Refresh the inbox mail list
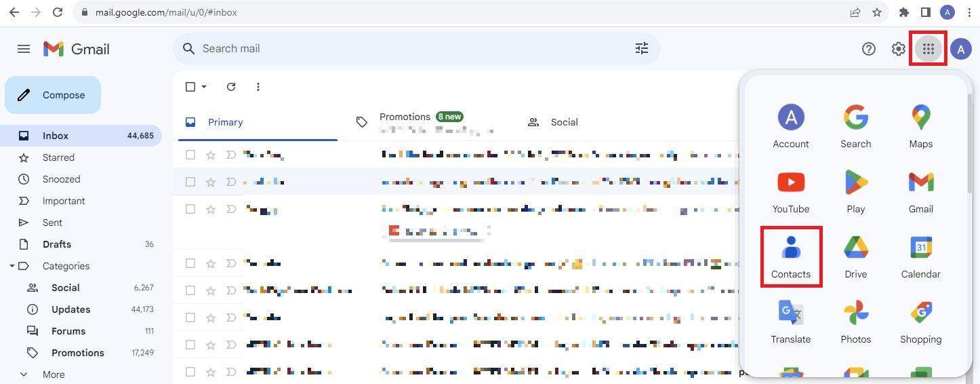 pos(231,87)
